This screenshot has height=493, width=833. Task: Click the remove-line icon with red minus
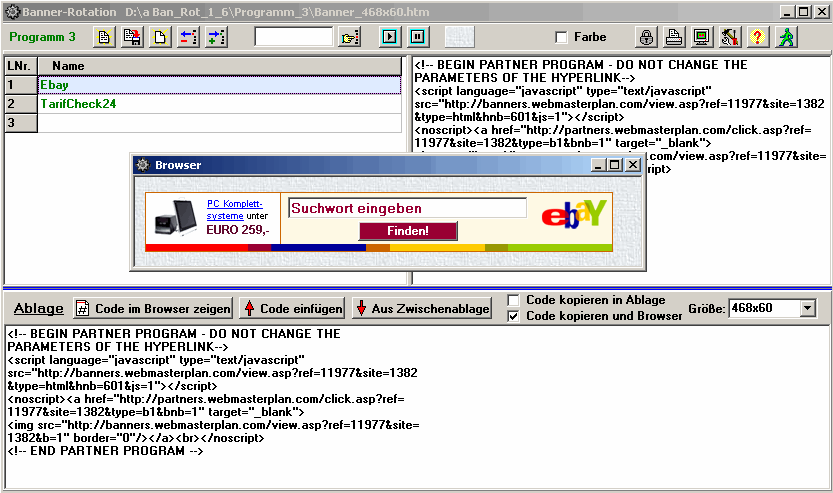[x=188, y=37]
